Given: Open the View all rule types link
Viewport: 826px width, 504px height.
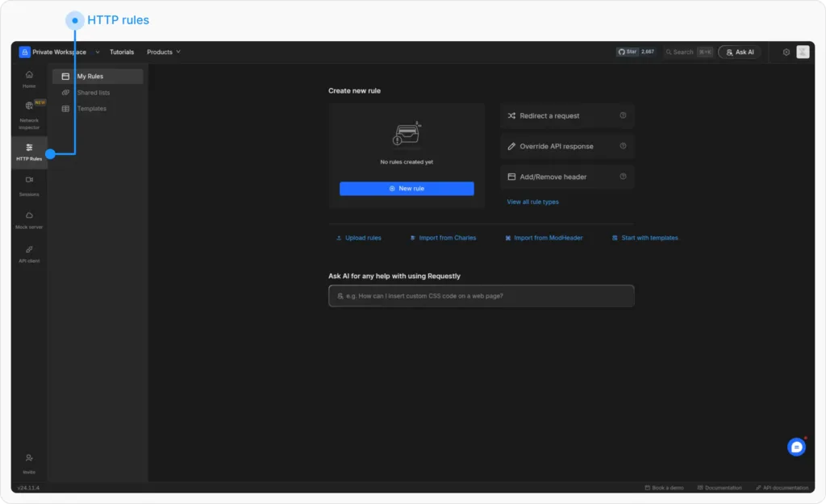Looking at the screenshot, I should 532,202.
